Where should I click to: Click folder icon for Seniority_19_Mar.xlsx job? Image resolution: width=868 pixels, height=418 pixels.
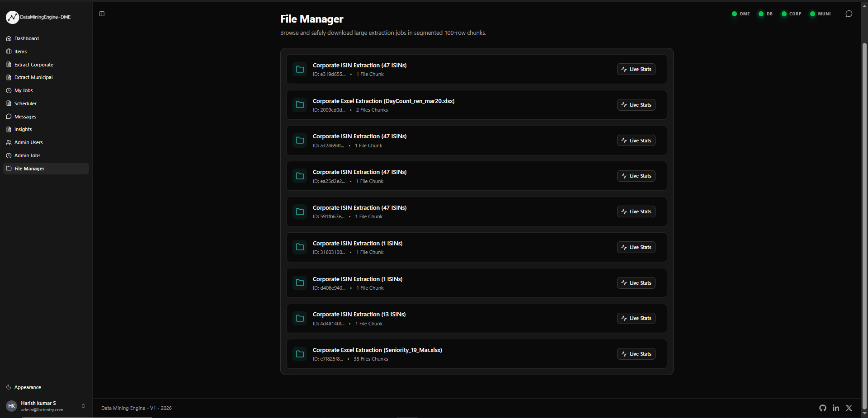[300, 354]
